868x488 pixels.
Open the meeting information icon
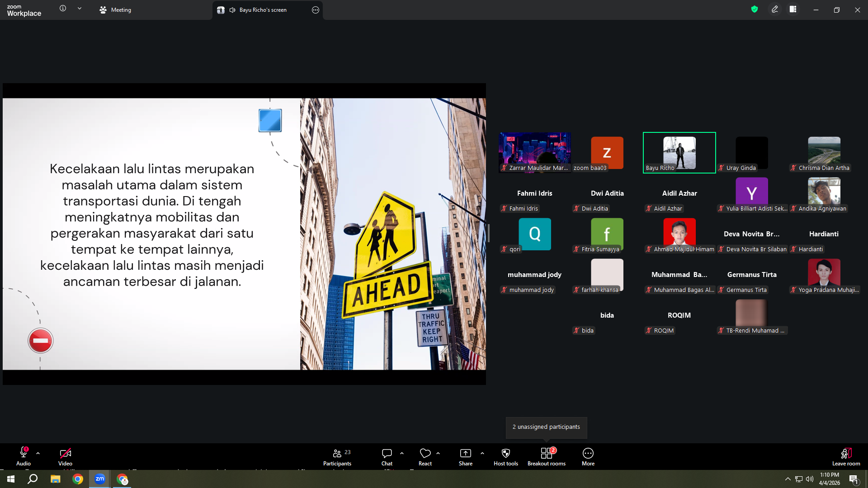point(63,9)
